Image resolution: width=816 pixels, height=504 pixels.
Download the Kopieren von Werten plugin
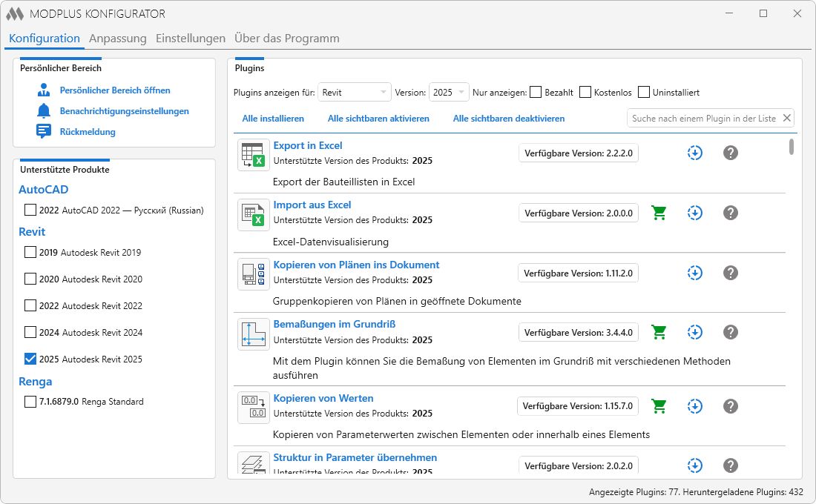(x=695, y=405)
